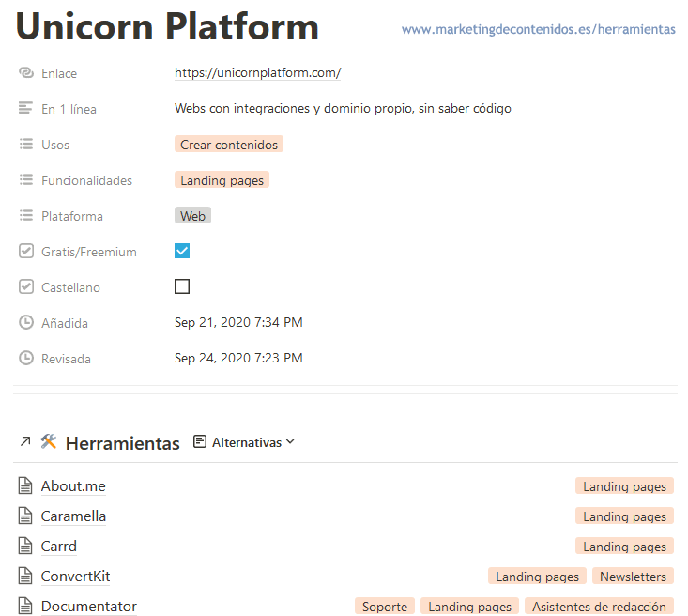Viewport: 688px width, 616px height.
Task: Click Asistentes de redacción tag
Action: 599,607
